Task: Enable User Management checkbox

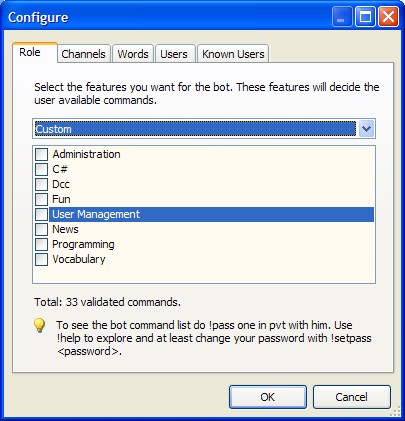Action: coord(41,214)
